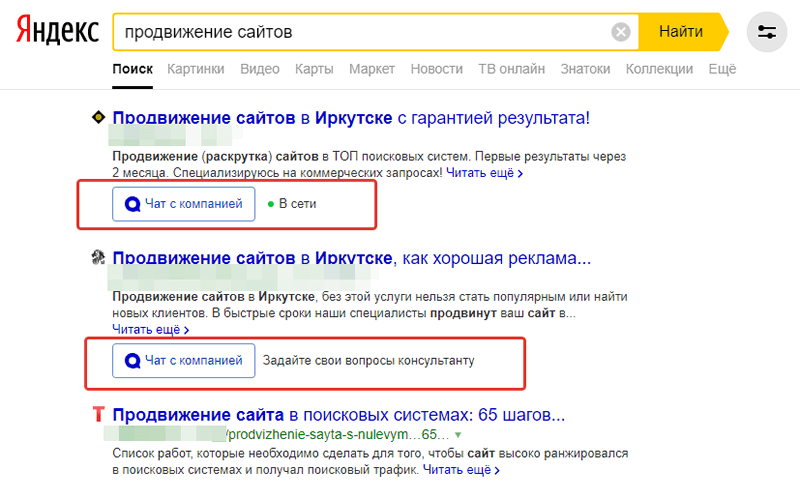Expand the Ещё menu
Viewport: 800px width, 500px height.
tap(722, 69)
